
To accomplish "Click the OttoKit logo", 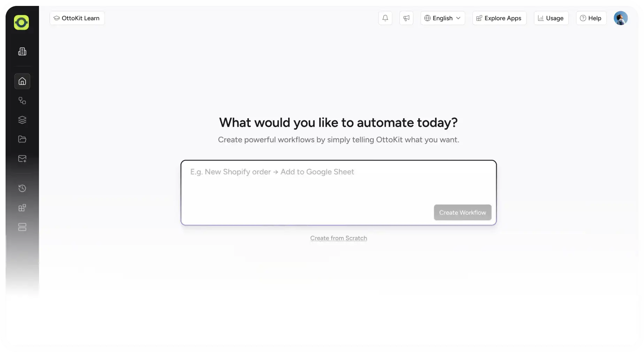I will click(x=21, y=22).
